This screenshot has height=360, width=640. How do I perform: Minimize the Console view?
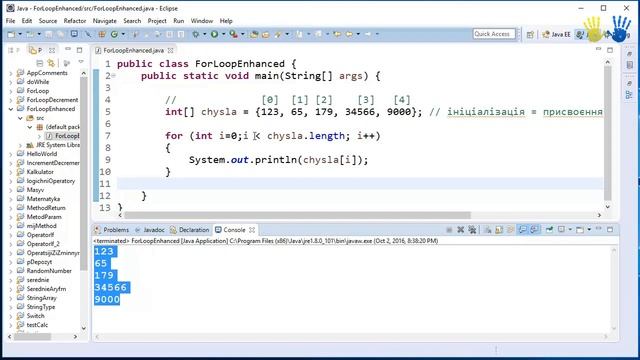click(x=598, y=229)
